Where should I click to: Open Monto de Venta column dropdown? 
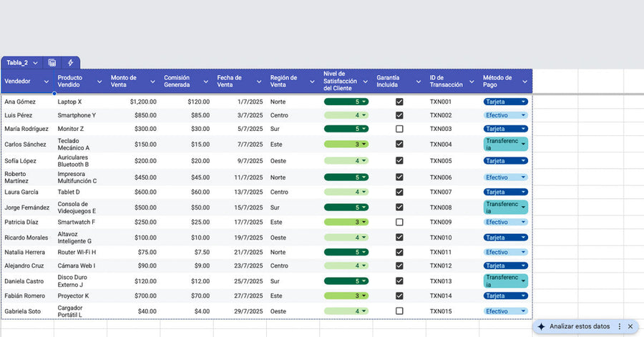pos(153,82)
